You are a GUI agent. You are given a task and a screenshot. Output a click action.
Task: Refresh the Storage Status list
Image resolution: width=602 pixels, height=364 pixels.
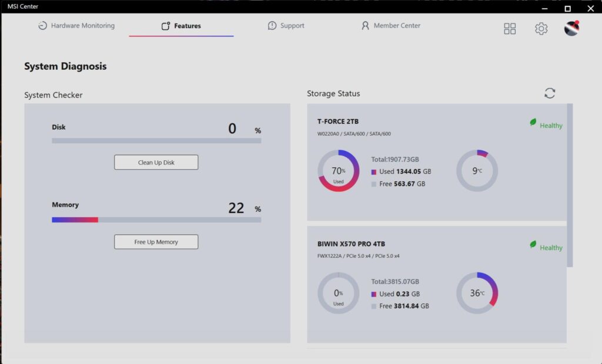click(550, 93)
